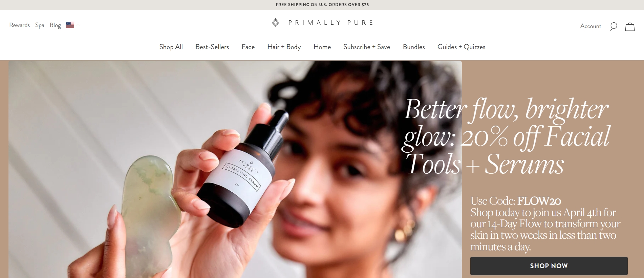This screenshot has height=278, width=644.
Task: Select the US flag country selector
Action: click(70, 25)
